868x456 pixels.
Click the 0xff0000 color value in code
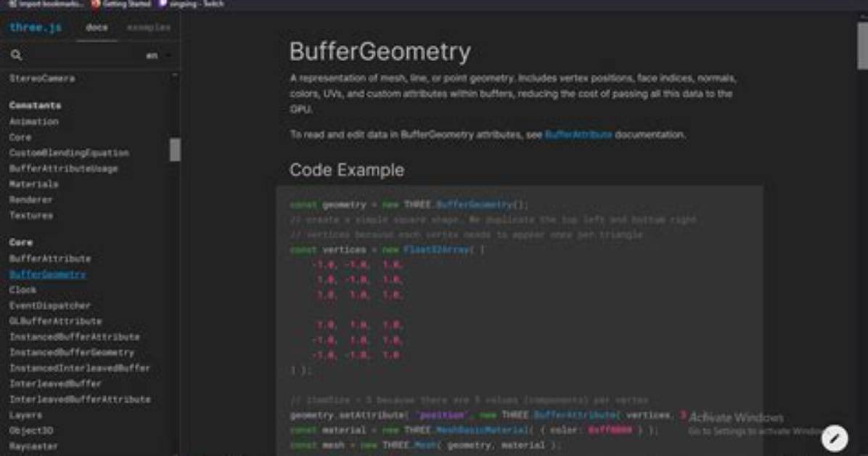click(x=610, y=430)
